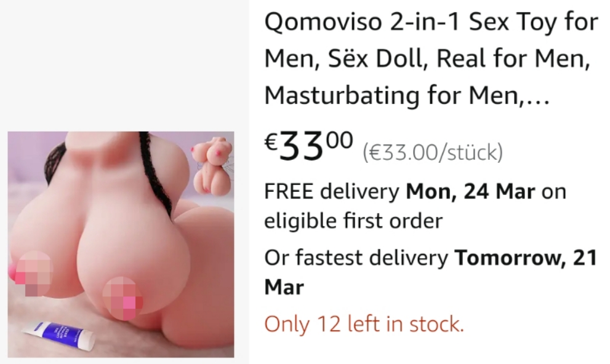Click the truncated title line ending with ellipsis
This screenshot has height=364, width=610.
407,95
